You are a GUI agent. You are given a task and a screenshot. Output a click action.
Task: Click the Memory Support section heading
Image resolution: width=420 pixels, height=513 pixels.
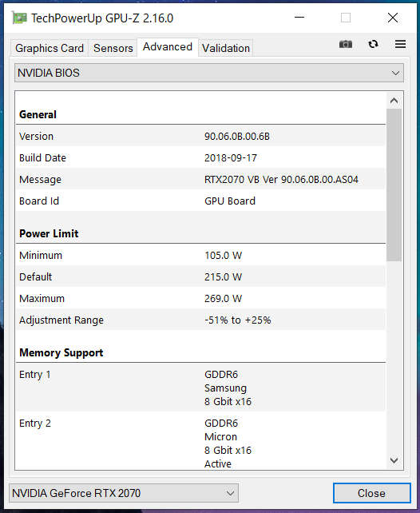(x=61, y=352)
